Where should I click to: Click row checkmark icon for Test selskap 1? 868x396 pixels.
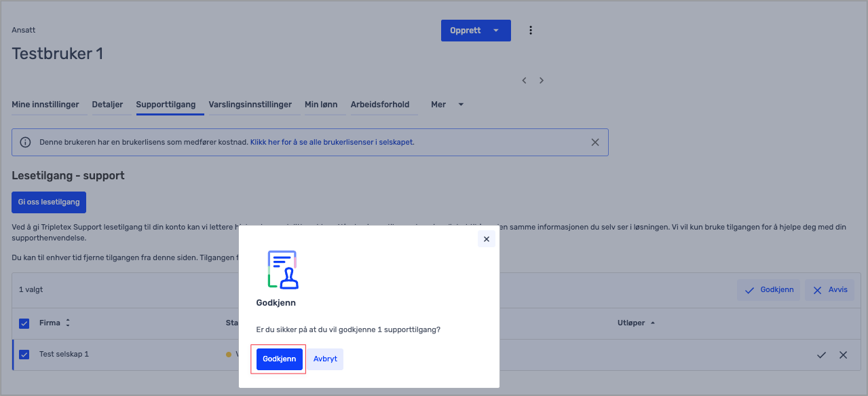(x=821, y=355)
